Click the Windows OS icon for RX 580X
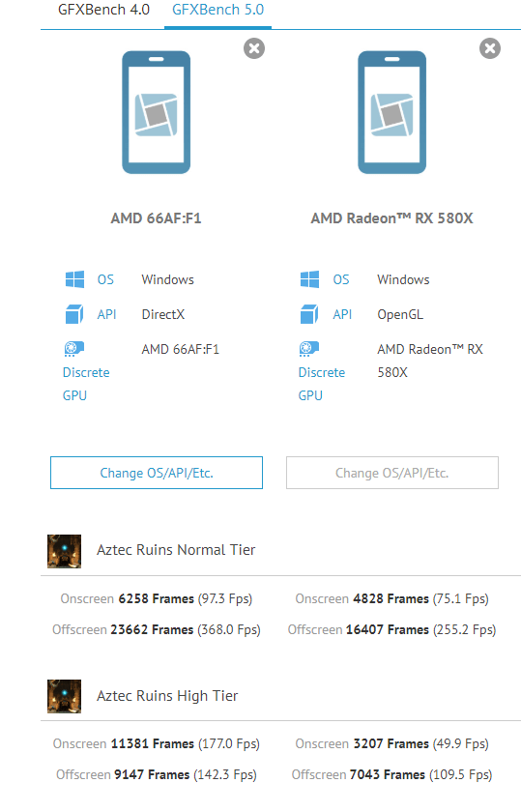 point(309,279)
